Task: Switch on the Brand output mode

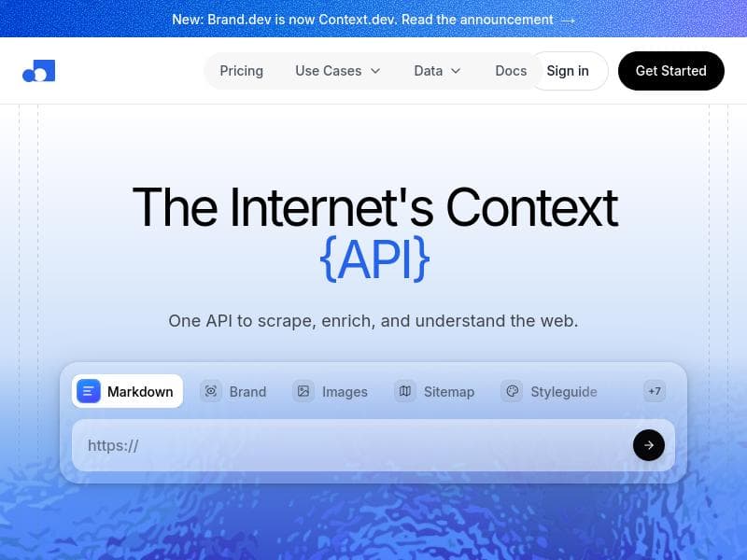Action: (x=234, y=391)
